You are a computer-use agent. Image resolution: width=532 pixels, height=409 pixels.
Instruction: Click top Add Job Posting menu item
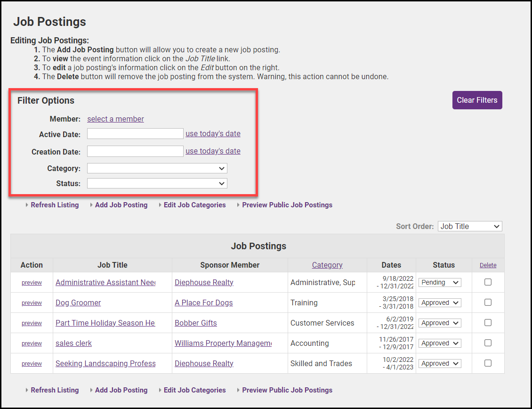coord(121,205)
